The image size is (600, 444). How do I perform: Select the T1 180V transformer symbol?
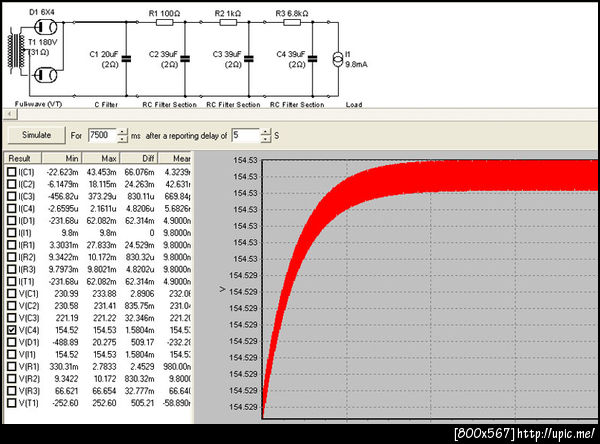click(x=16, y=52)
